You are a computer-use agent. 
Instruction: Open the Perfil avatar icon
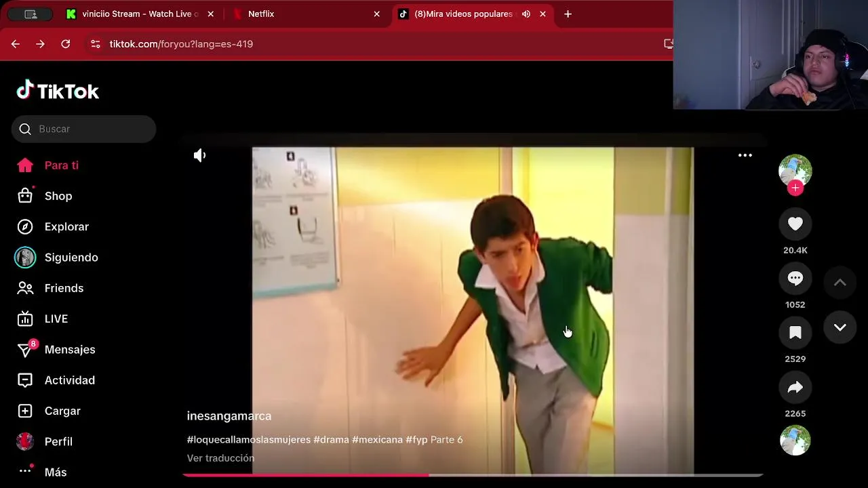point(25,441)
